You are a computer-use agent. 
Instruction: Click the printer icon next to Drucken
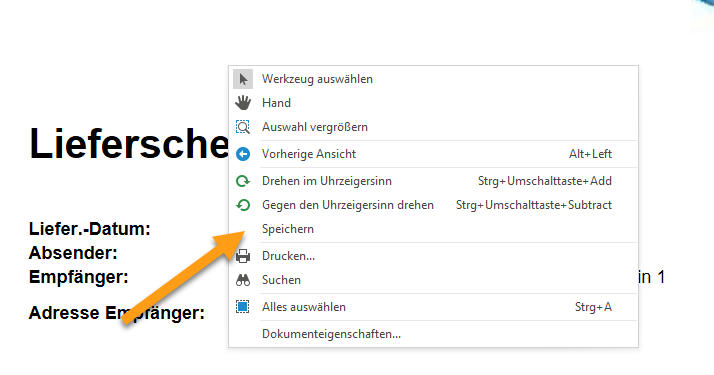coord(243,256)
